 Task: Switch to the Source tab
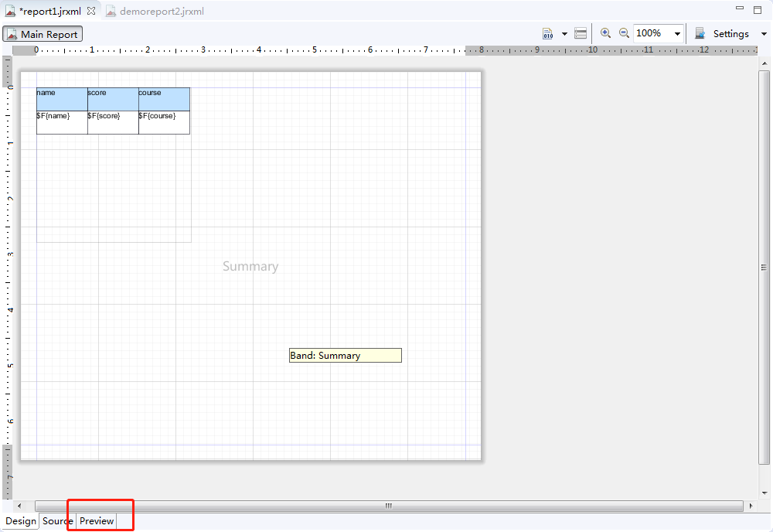click(56, 520)
